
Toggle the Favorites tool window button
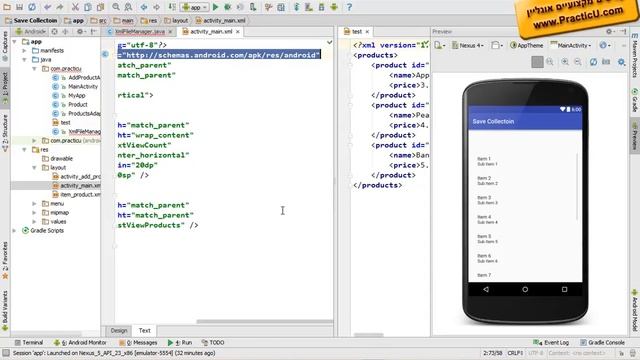(5, 261)
